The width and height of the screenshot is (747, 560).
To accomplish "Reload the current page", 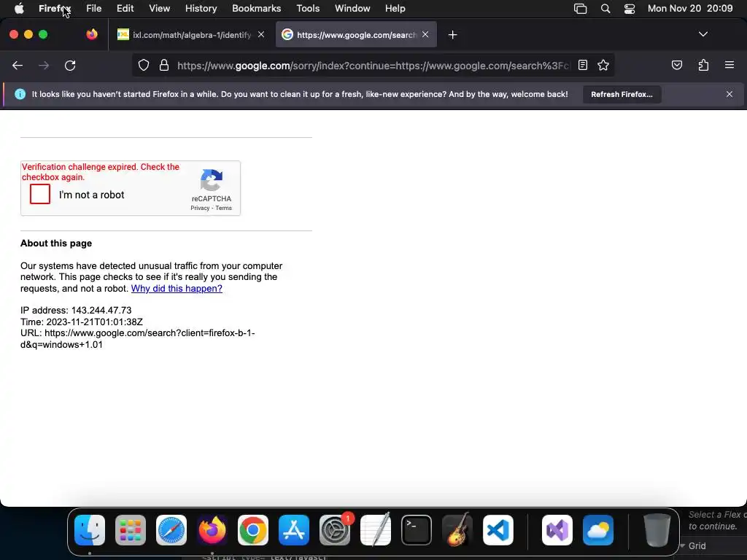I will (70, 65).
